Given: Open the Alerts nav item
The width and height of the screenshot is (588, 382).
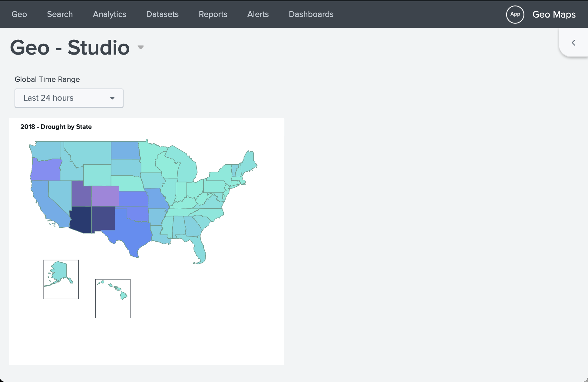Looking at the screenshot, I should click(x=258, y=14).
